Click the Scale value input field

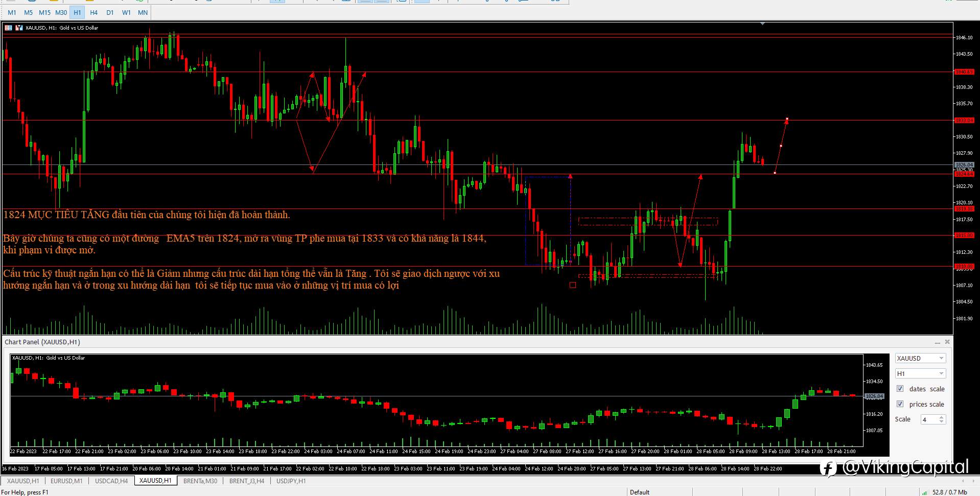(x=929, y=419)
